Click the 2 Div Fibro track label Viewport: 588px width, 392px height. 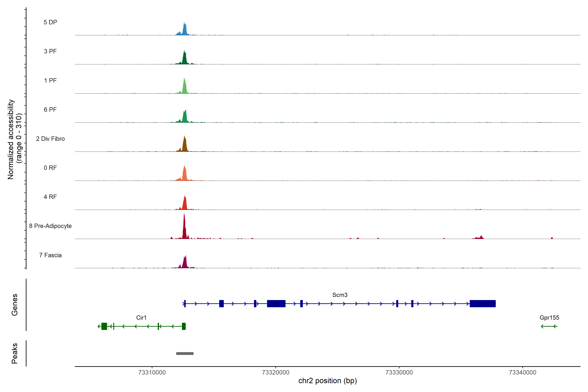click(50, 139)
